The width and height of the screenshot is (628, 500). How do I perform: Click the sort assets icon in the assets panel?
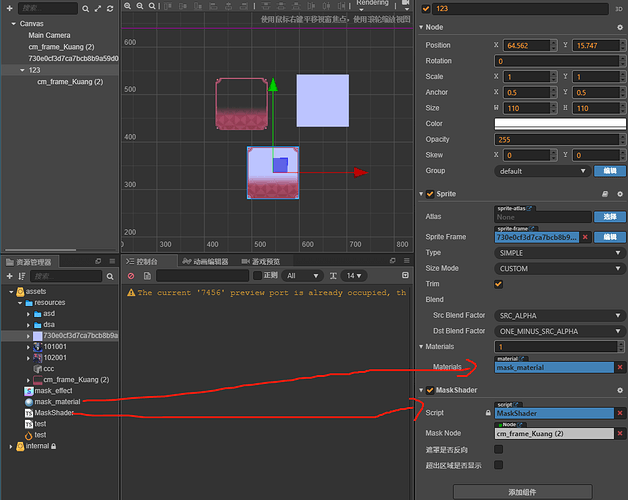[x=22, y=276]
